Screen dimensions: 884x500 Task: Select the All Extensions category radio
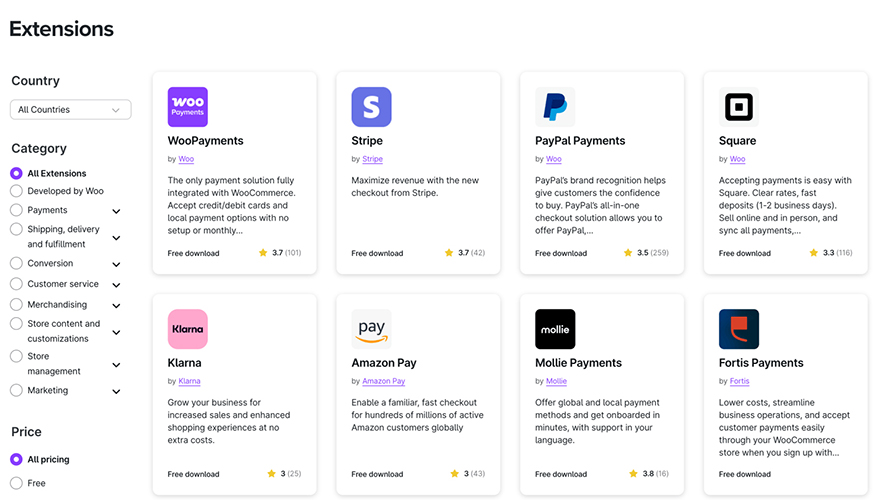[16, 173]
